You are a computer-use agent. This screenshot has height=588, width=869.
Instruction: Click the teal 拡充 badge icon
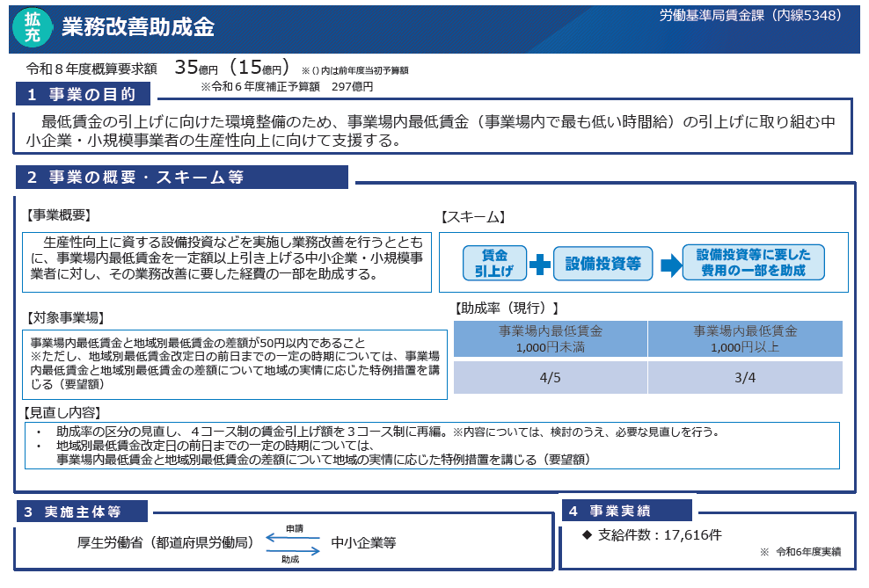[x=33, y=28]
